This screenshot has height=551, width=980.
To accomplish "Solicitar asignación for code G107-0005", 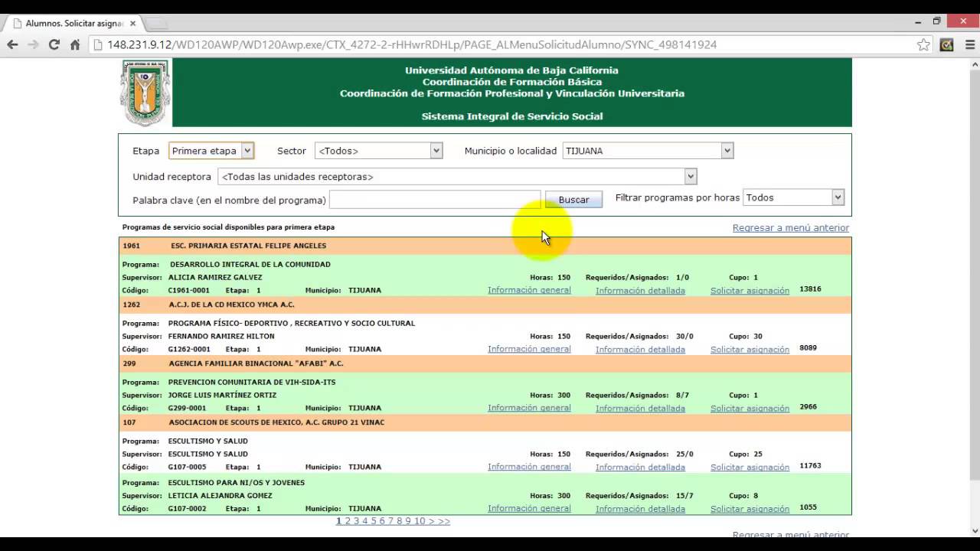I will (x=750, y=468).
